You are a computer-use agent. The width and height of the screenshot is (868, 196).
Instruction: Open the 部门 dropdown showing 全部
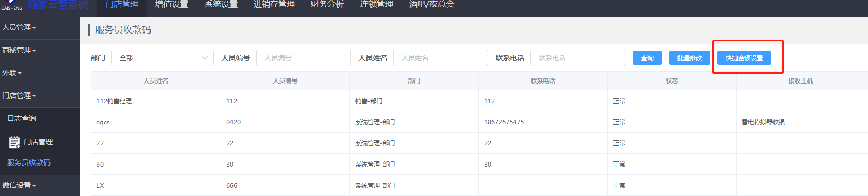click(162, 58)
